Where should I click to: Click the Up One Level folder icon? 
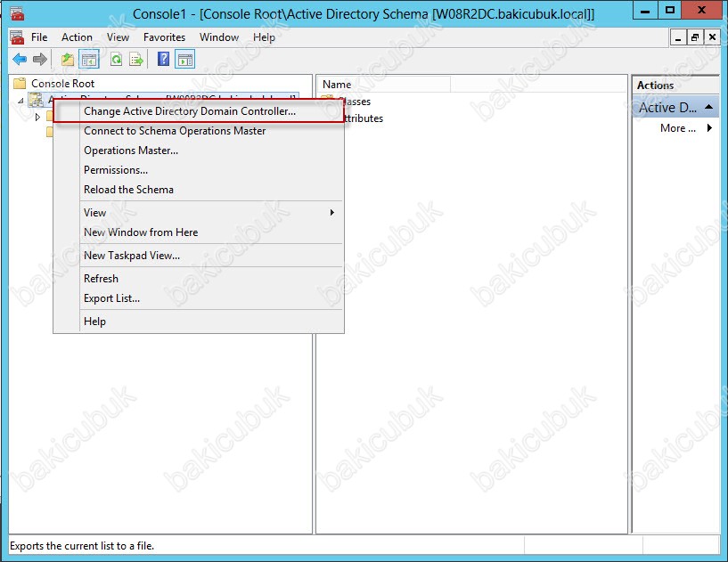[68, 60]
